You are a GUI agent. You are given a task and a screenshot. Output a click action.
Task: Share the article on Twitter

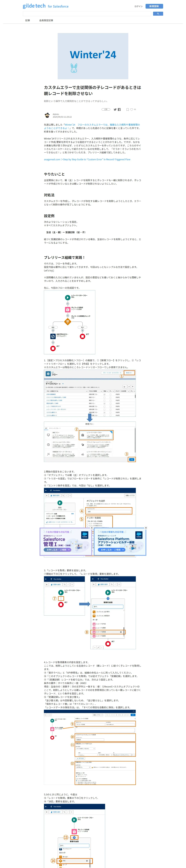[x=115, y=110]
